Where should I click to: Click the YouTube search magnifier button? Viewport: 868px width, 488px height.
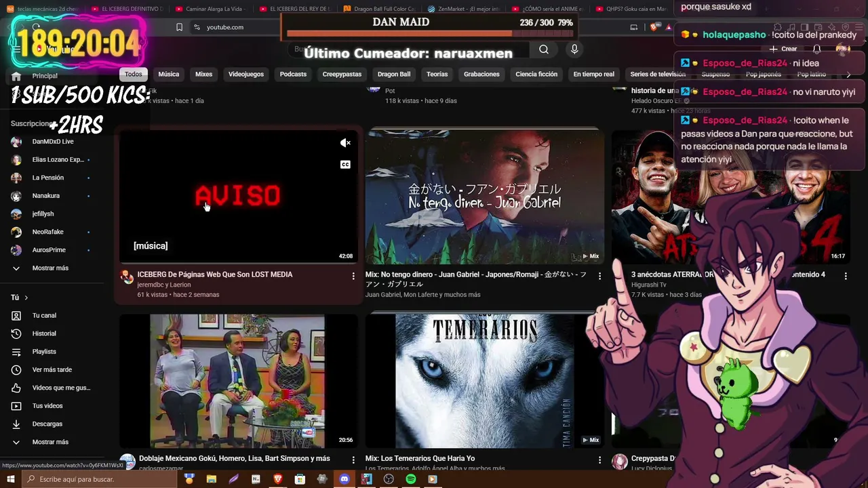544,49
